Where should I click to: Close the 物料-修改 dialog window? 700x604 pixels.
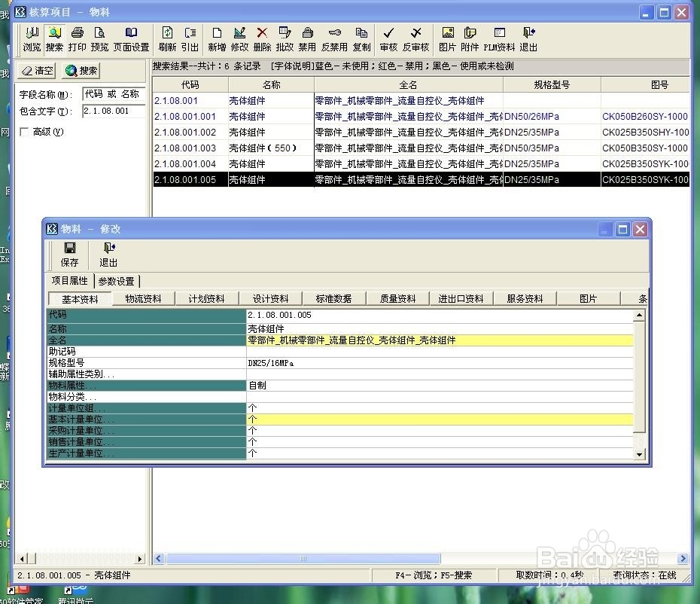click(x=640, y=230)
